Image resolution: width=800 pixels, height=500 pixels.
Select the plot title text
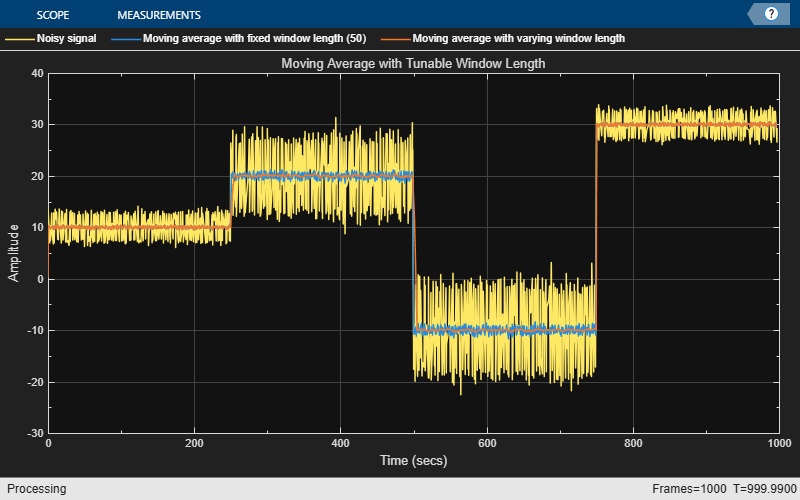point(413,64)
